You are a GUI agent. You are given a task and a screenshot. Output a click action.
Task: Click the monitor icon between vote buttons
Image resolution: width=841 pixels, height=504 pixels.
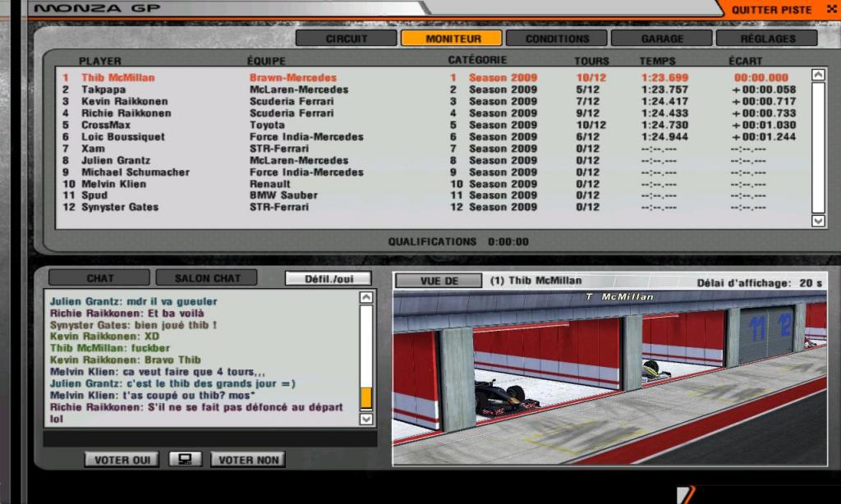coord(185,460)
